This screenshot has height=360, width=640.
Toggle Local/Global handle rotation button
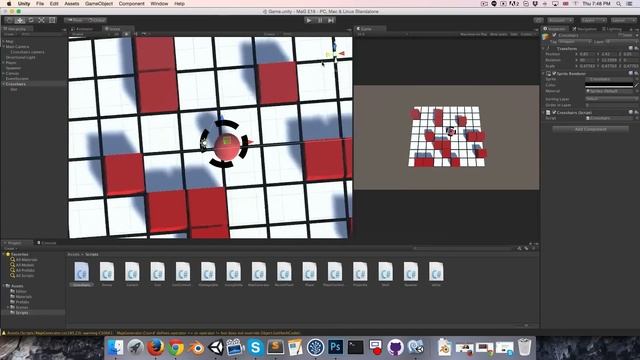click(96, 20)
